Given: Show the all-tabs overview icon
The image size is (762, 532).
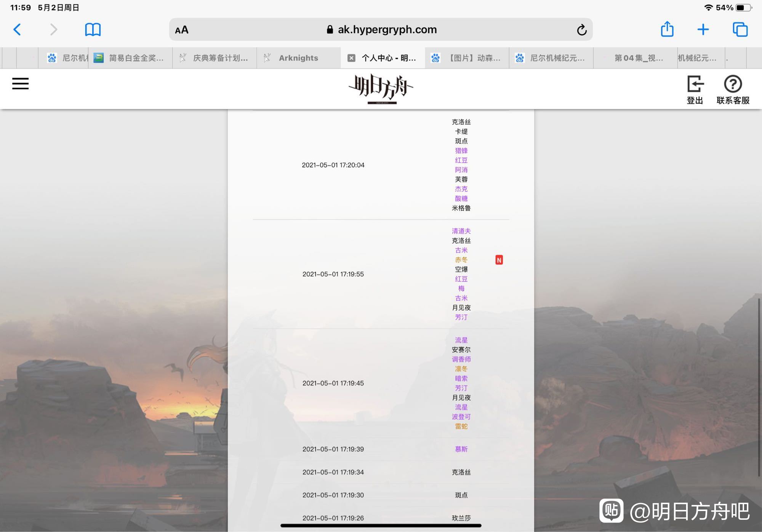Looking at the screenshot, I should pos(740,29).
